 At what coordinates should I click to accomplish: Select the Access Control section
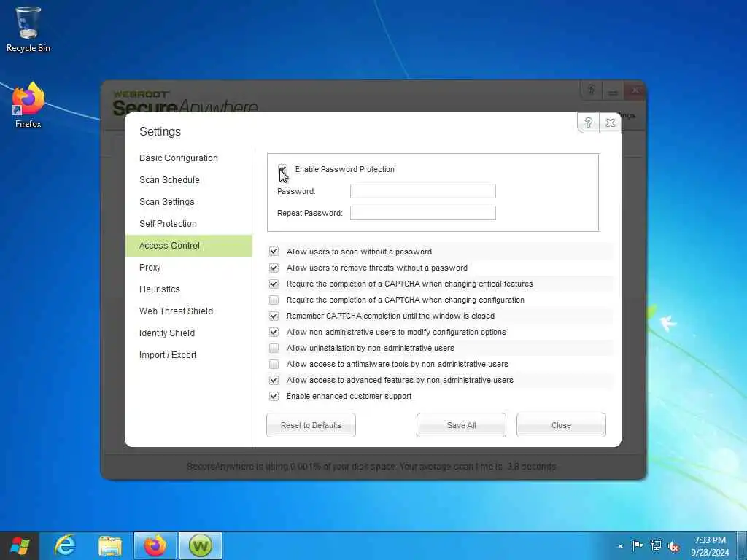189,246
